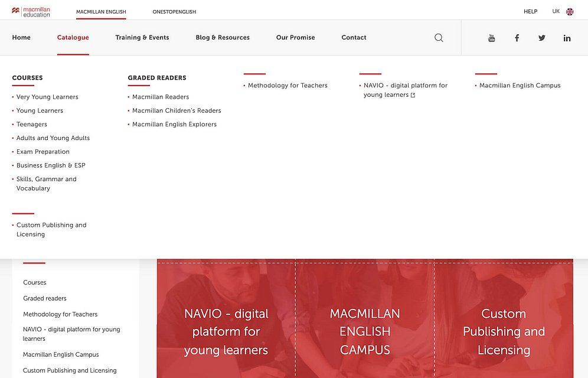Click the external link icon beside NAVIO

click(x=413, y=95)
